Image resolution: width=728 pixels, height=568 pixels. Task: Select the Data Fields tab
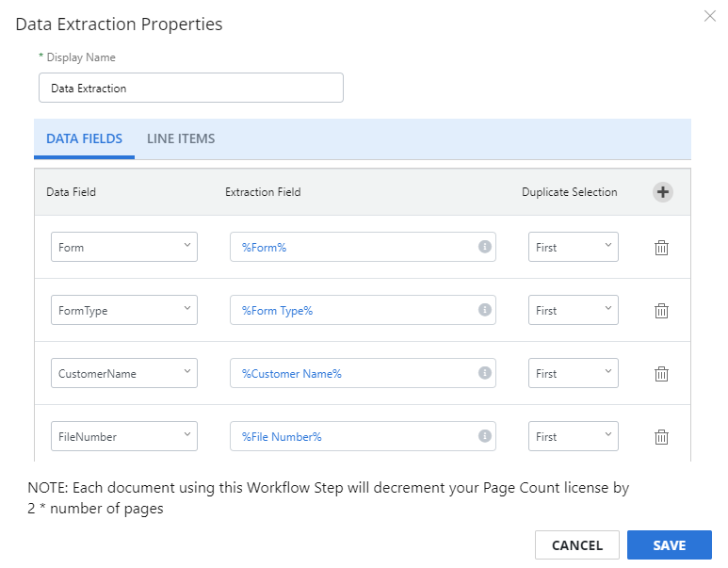84,138
